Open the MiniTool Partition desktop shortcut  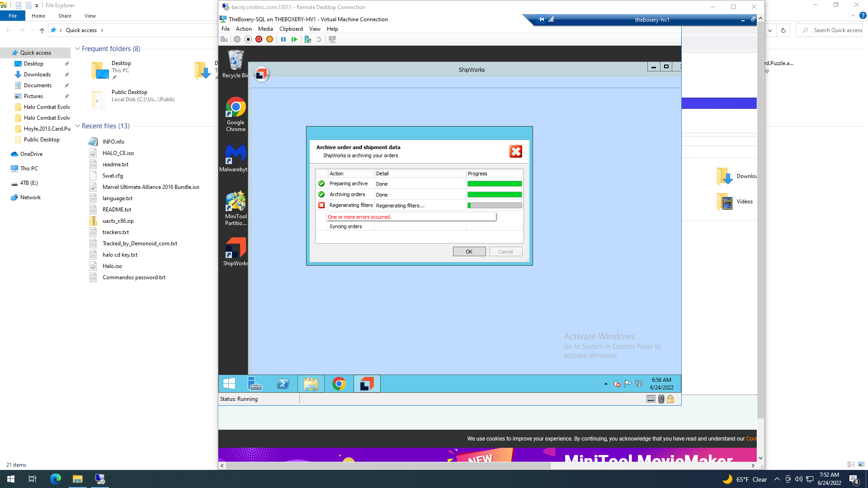tap(236, 208)
